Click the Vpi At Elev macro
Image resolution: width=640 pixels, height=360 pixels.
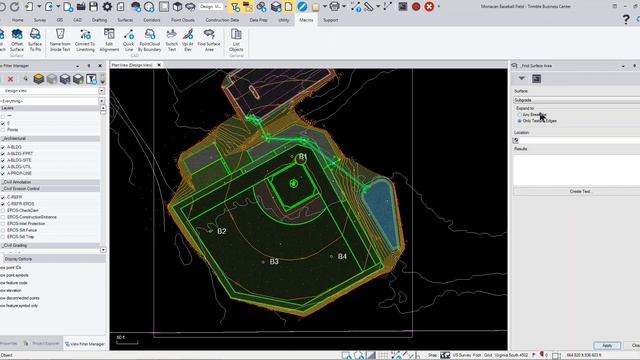[x=188, y=40]
